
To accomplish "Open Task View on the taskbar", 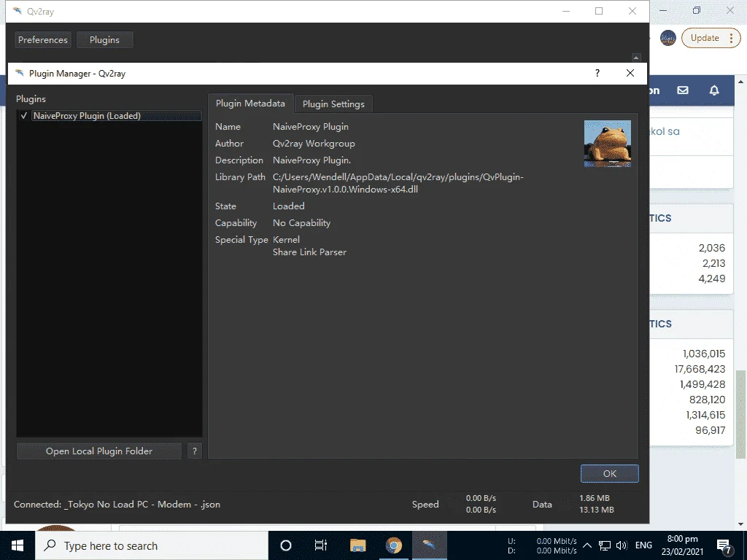I will [321, 545].
